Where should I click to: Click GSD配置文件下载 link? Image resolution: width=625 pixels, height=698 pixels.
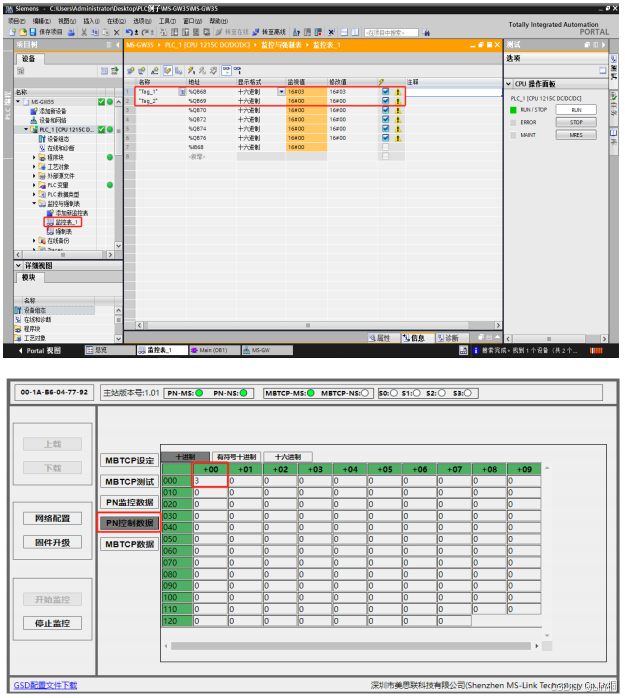(45, 685)
